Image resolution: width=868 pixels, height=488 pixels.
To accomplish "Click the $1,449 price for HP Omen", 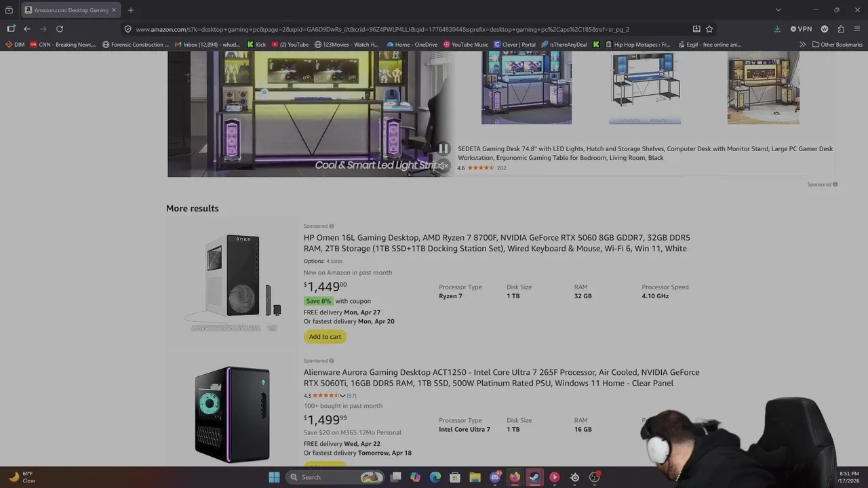I will (x=325, y=286).
